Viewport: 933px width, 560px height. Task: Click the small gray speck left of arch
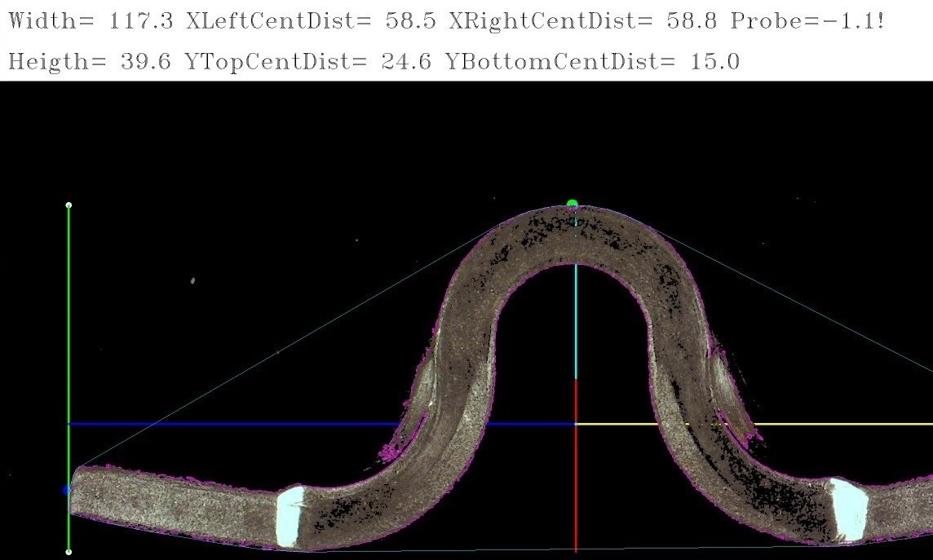tap(192, 280)
